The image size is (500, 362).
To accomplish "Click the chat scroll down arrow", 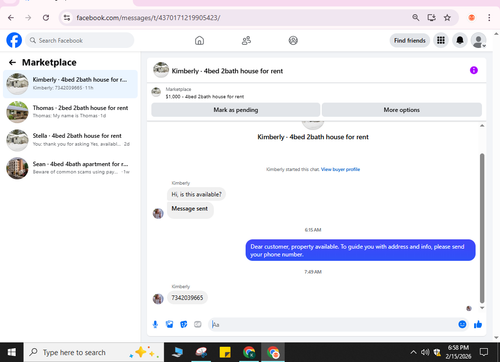I will [x=482, y=308].
